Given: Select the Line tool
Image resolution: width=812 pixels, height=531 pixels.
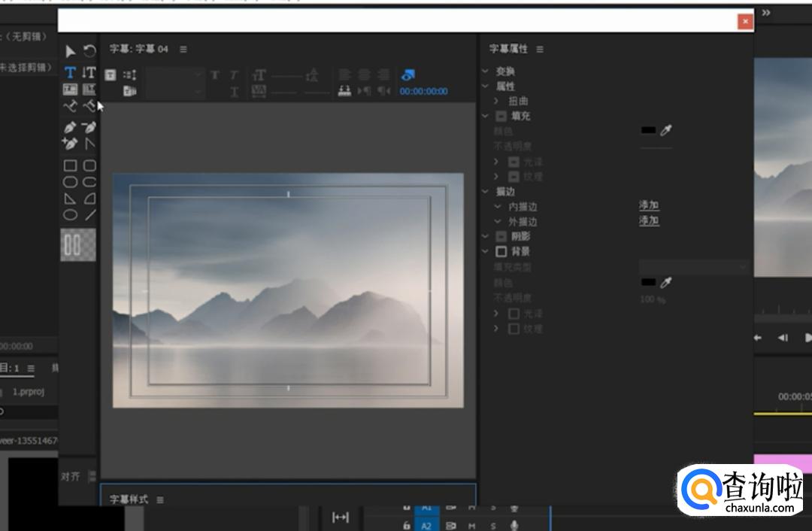Looking at the screenshot, I should point(90,215).
